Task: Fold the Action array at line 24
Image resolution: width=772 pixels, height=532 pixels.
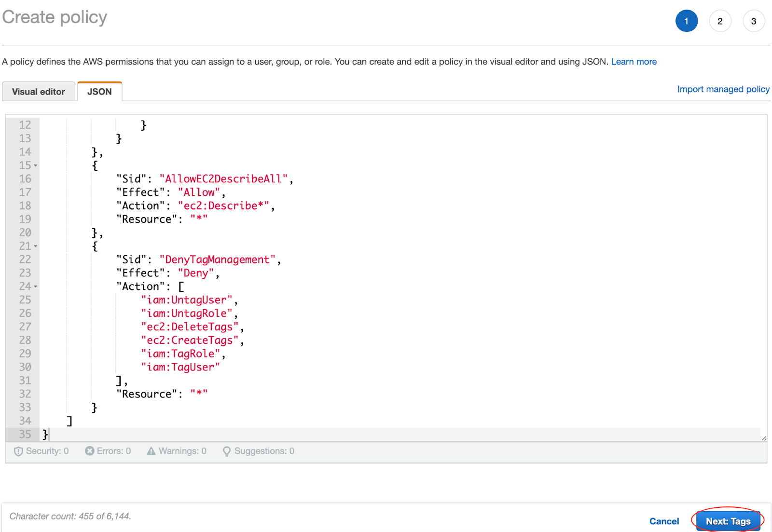Action: tap(36, 287)
